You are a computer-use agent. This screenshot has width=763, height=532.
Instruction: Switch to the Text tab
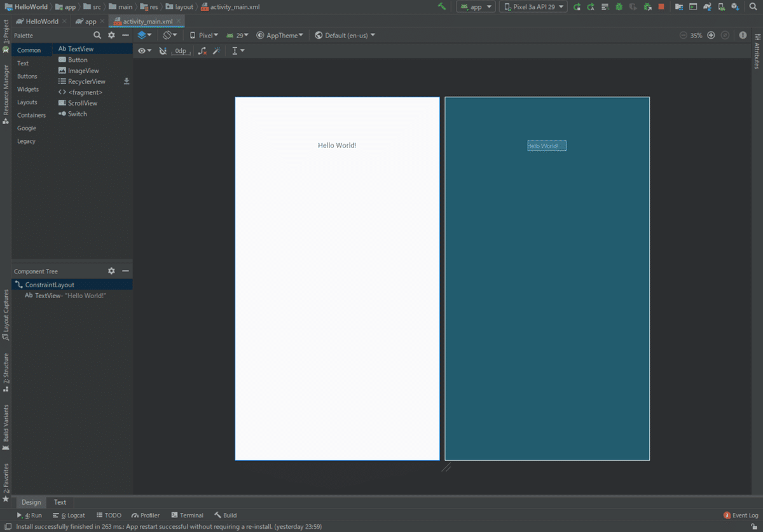60,502
